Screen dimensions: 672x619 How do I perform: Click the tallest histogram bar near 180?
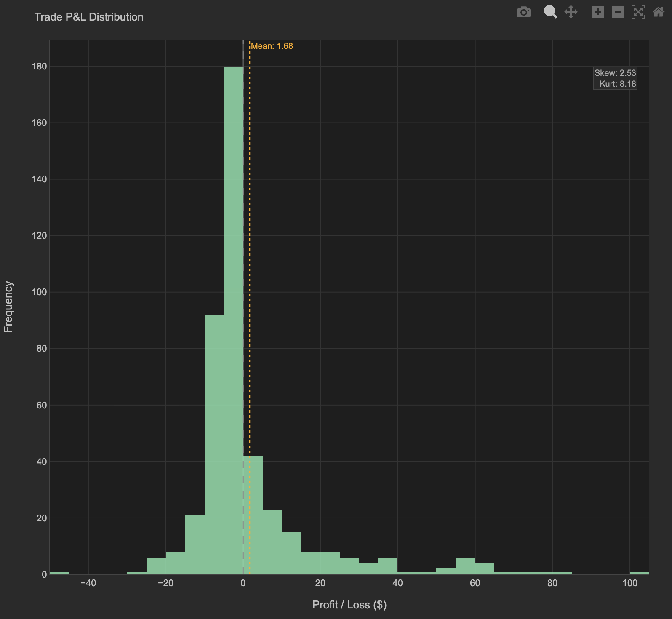click(234, 320)
